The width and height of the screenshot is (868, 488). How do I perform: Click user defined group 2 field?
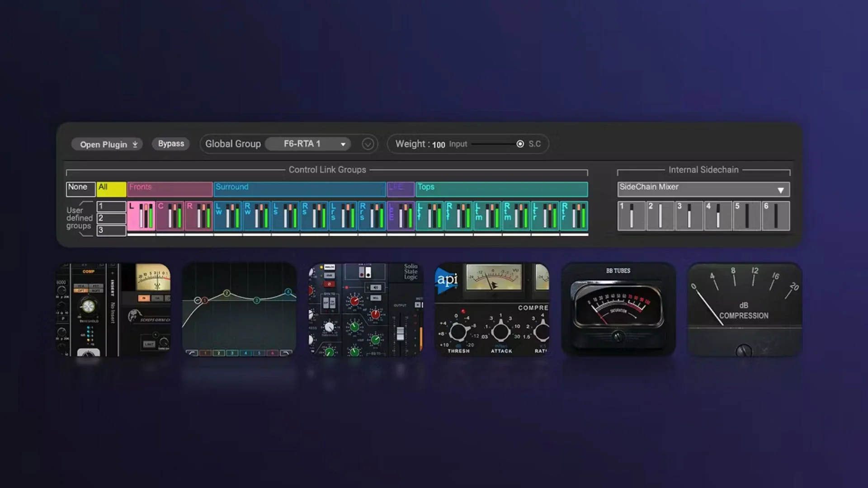coord(111,218)
